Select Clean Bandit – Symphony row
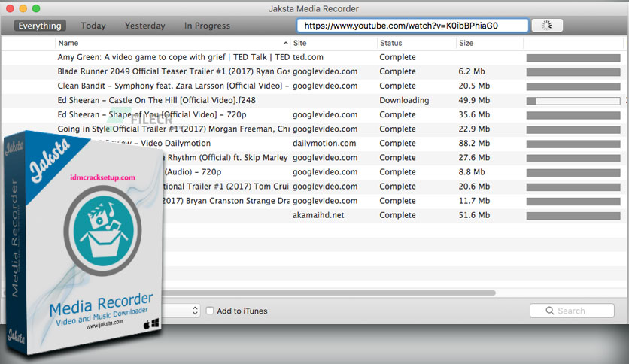Screen dimensions: 629x364 pos(313,86)
